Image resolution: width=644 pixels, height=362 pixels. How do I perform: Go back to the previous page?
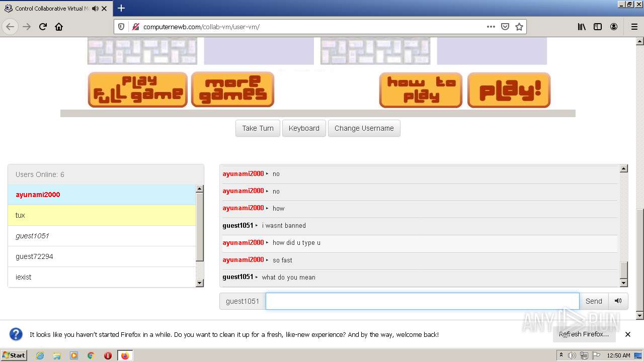[10, 27]
